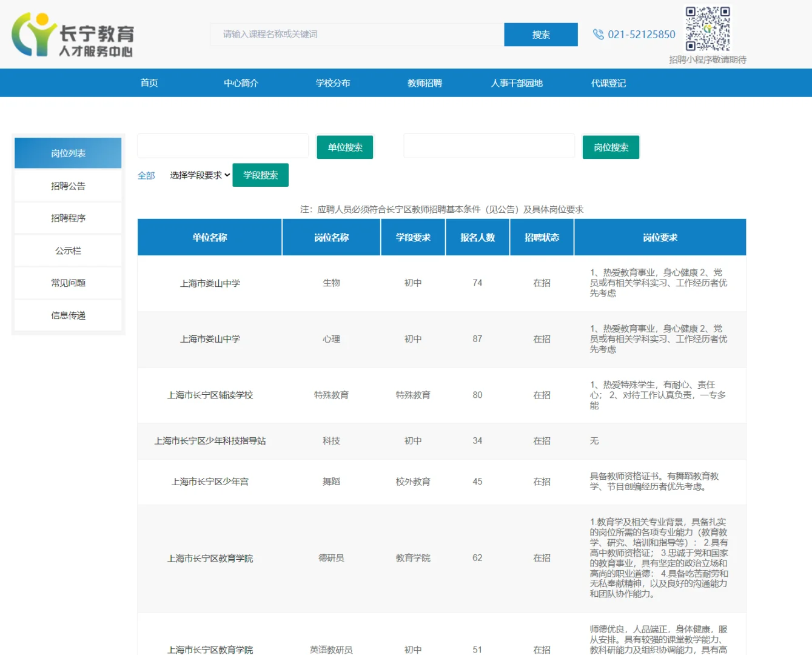
Task: Click the 全部 link
Action: [x=146, y=175]
